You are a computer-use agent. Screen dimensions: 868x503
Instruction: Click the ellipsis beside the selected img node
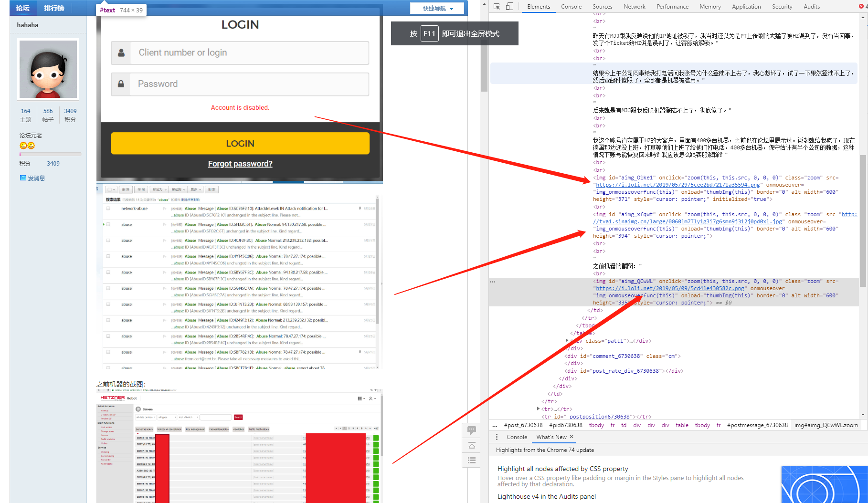coord(492,282)
